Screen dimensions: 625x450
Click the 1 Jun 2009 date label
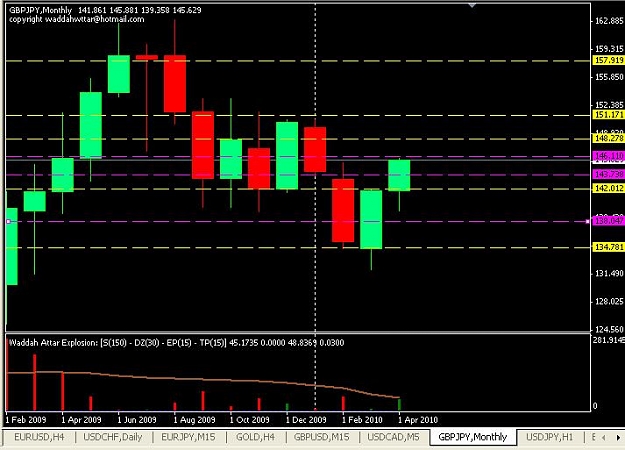point(137,420)
